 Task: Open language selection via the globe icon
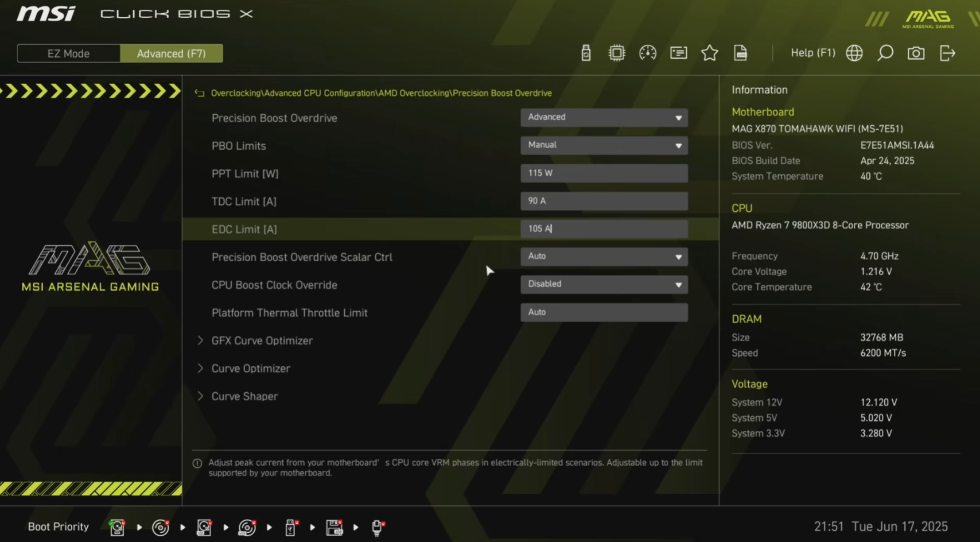coord(854,53)
